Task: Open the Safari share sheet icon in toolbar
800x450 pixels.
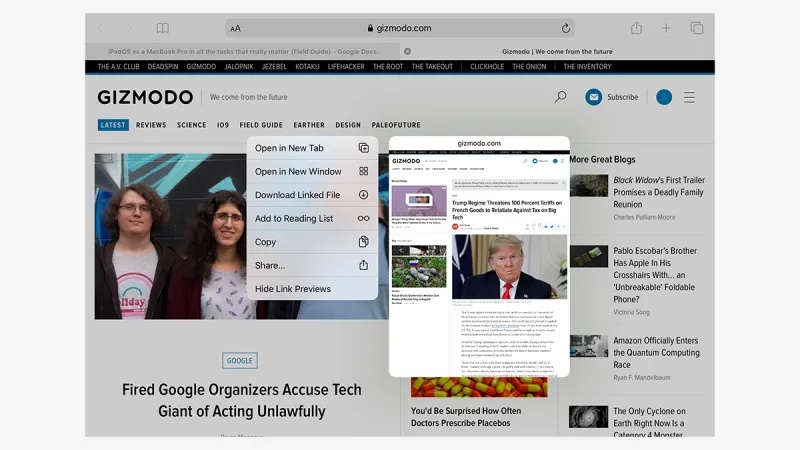Action: tap(636, 28)
